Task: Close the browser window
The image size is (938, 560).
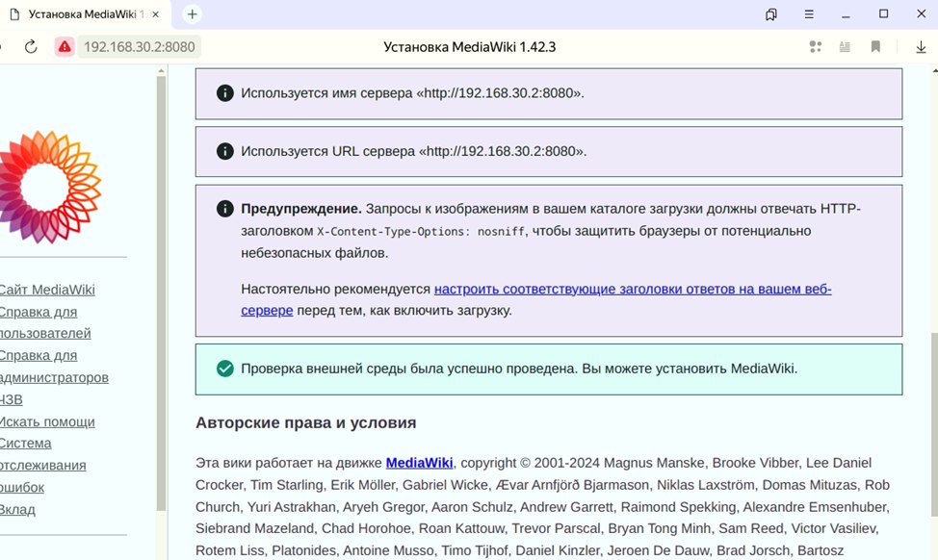Action: point(922,13)
